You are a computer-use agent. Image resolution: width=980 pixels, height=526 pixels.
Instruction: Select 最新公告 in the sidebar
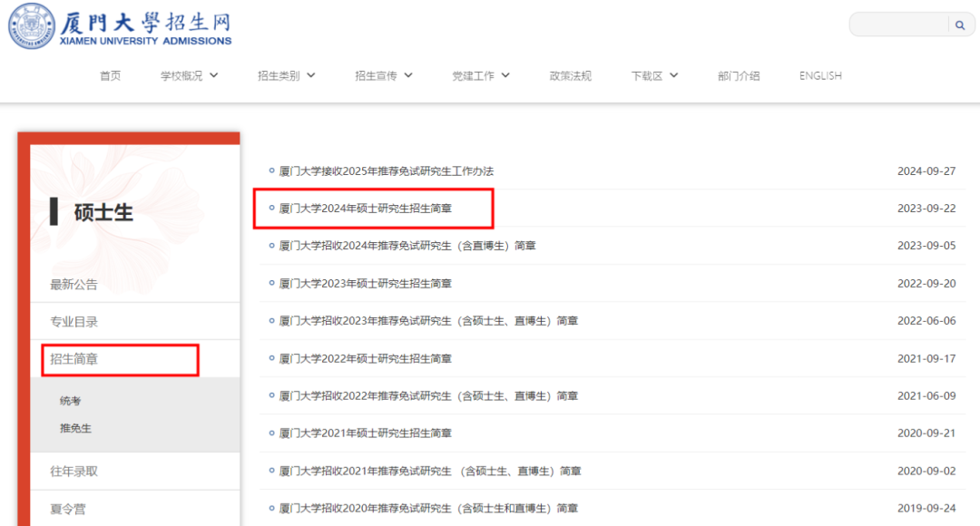(x=73, y=285)
